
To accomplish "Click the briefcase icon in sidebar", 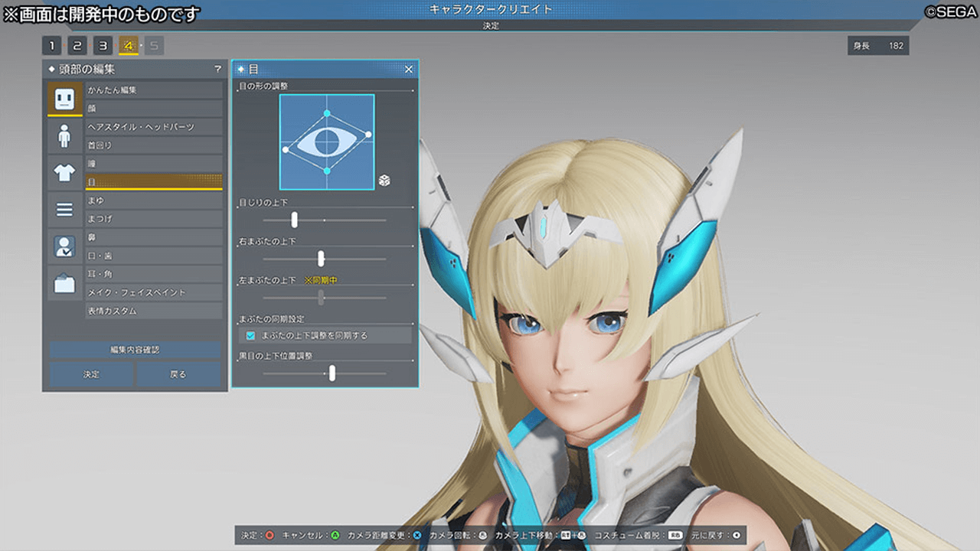I will click(64, 284).
